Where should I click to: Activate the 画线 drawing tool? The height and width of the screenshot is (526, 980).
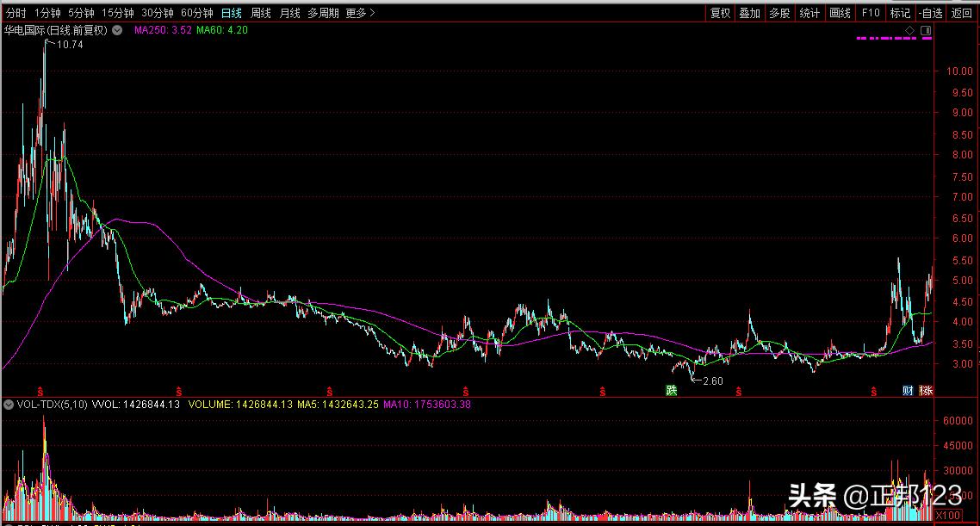tap(840, 13)
